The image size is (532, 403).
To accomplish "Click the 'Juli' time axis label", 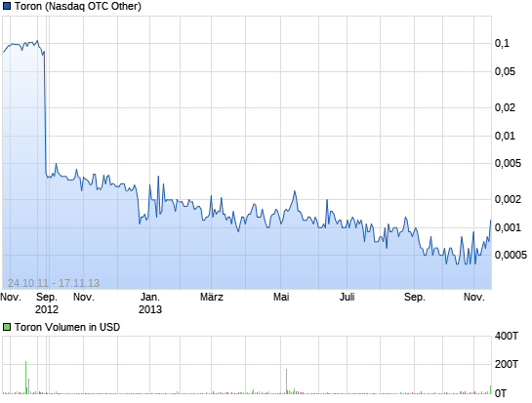I will coord(348,298).
